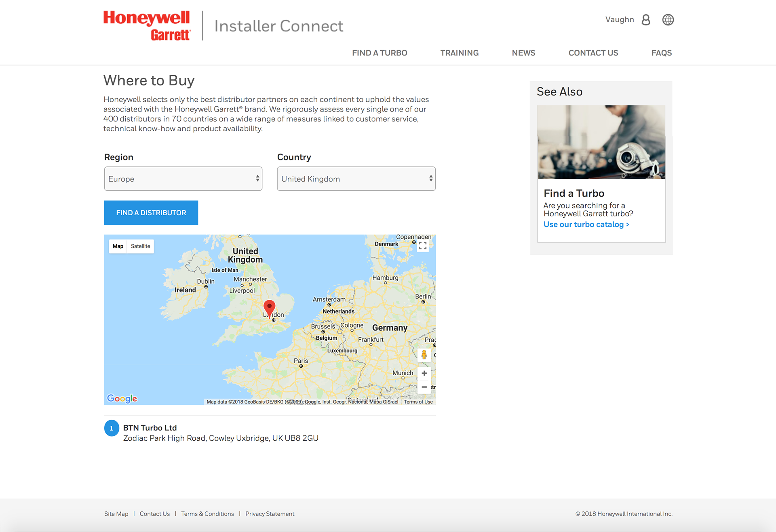Open the footer Contact Us link

(x=155, y=514)
